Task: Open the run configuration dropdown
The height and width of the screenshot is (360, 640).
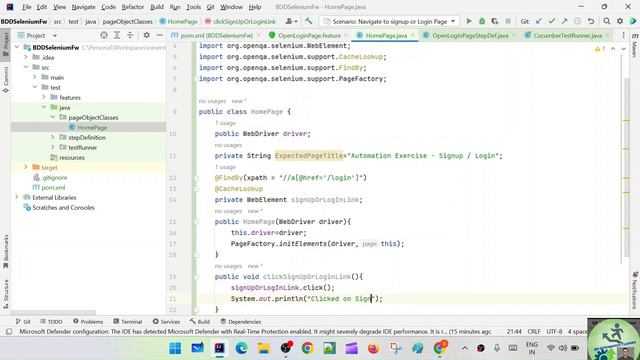Action: pos(390,21)
